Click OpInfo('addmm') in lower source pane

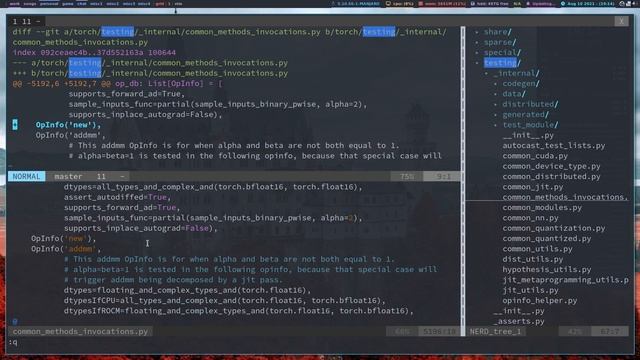pos(66,249)
